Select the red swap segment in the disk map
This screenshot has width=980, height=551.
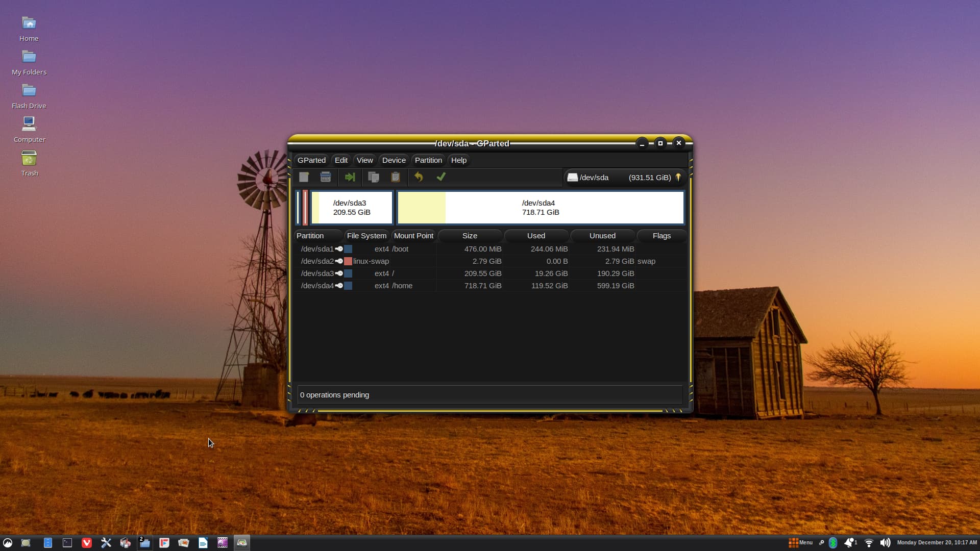coord(305,208)
